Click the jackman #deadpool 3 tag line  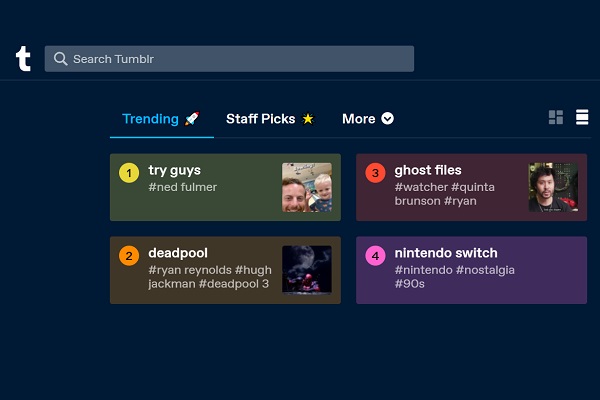pyautogui.click(x=209, y=284)
